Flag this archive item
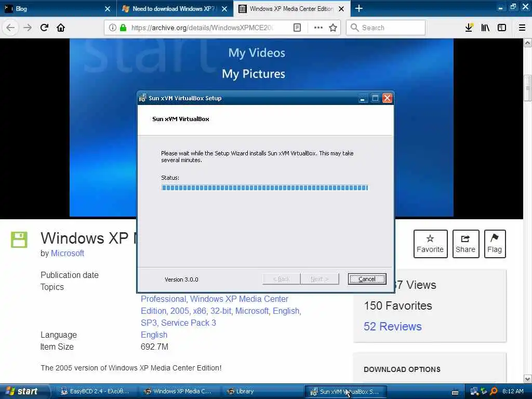The height and width of the screenshot is (399, 532). [x=495, y=244]
